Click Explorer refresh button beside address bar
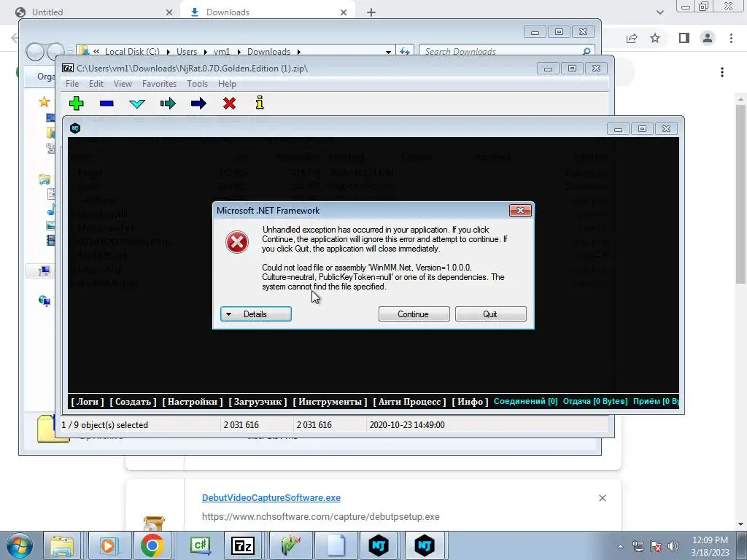 (x=405, y=51)
